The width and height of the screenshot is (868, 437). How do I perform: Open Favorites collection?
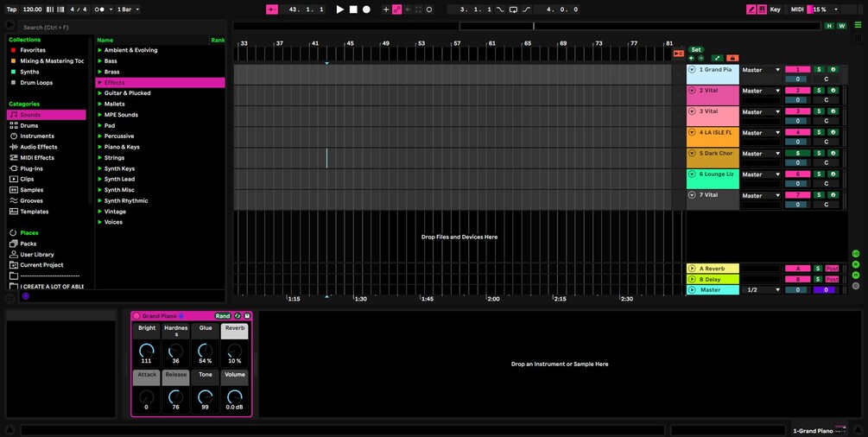(x=33, y=50)
